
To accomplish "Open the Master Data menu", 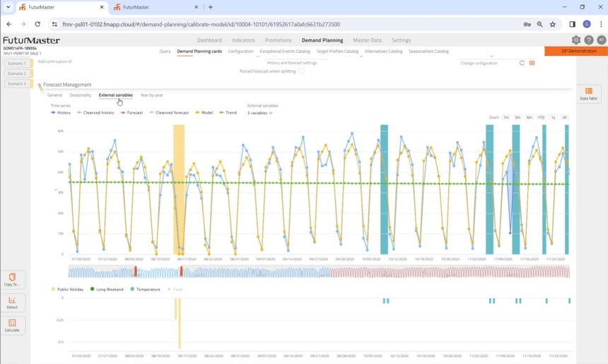I will click(x=367, y=40).
